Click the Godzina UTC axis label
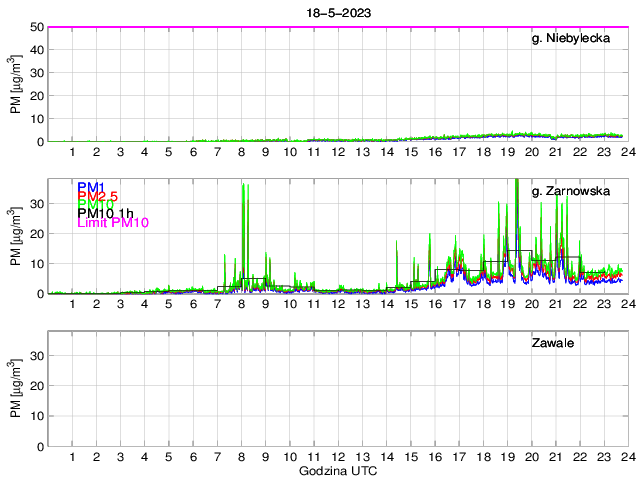 [337, 470]
